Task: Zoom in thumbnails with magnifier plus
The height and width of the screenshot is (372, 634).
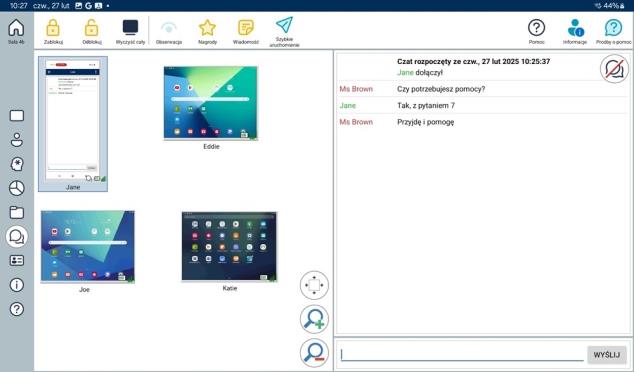Action: point(314,319)
